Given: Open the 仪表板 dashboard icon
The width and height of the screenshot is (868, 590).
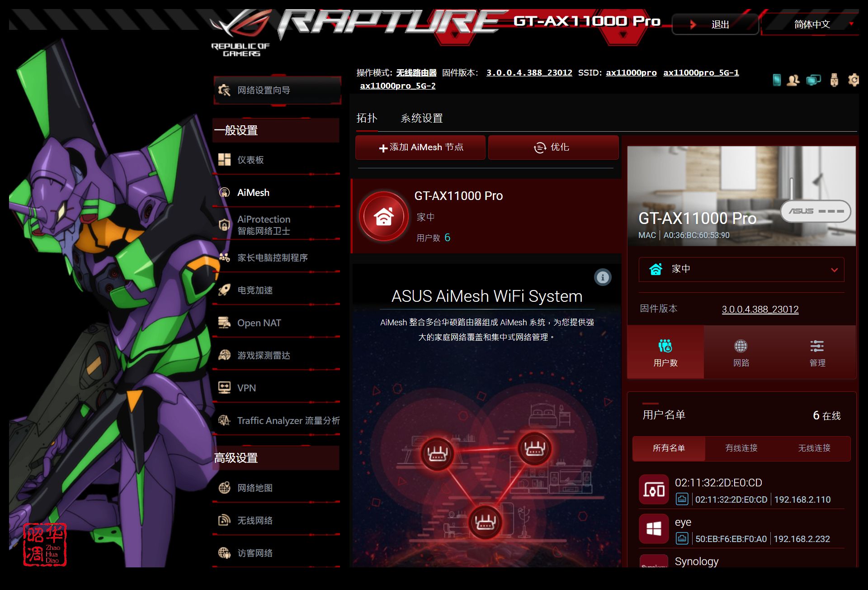Looking at the screenshot, I should (x=224, y=159).
